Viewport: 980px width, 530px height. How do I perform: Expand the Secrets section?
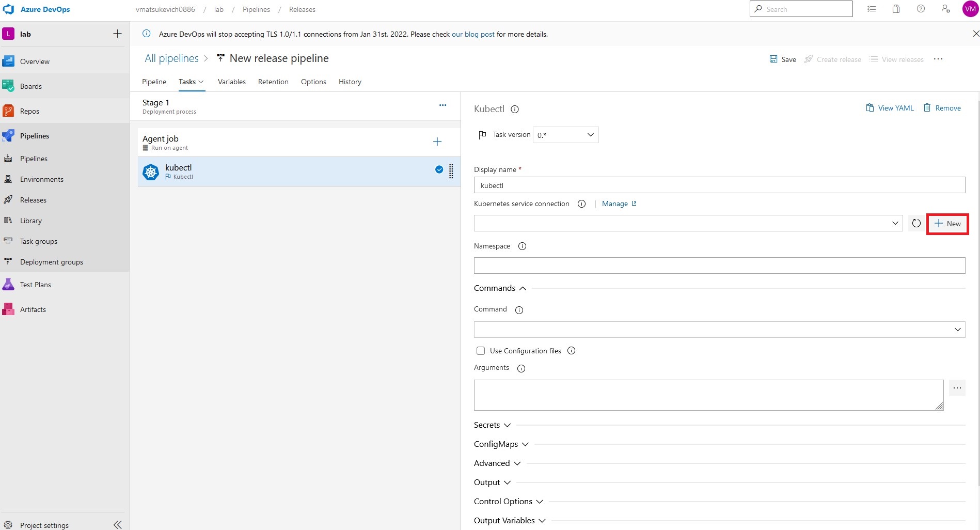492,425
